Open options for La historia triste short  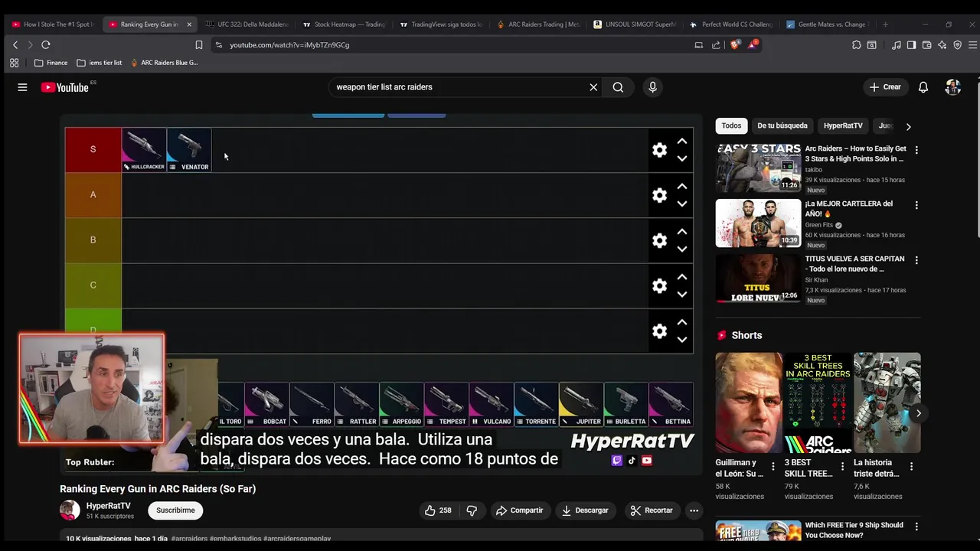click(911, 466)
